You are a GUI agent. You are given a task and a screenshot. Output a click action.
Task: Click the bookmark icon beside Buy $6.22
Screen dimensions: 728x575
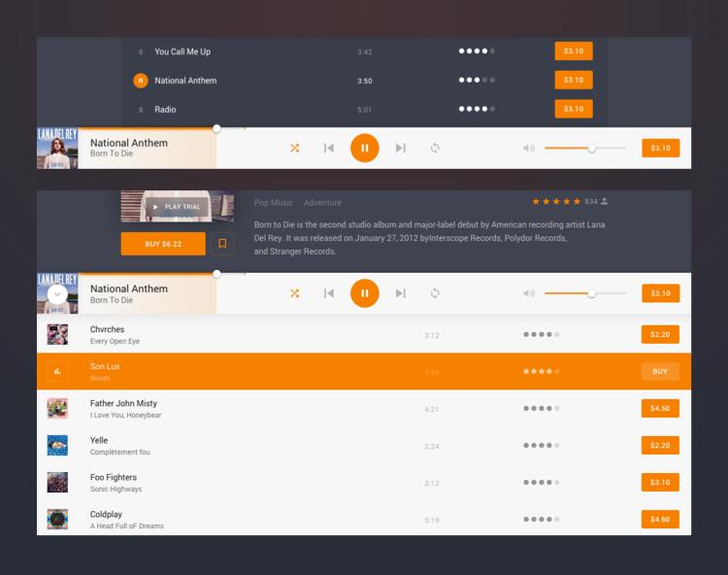[221, 244]
